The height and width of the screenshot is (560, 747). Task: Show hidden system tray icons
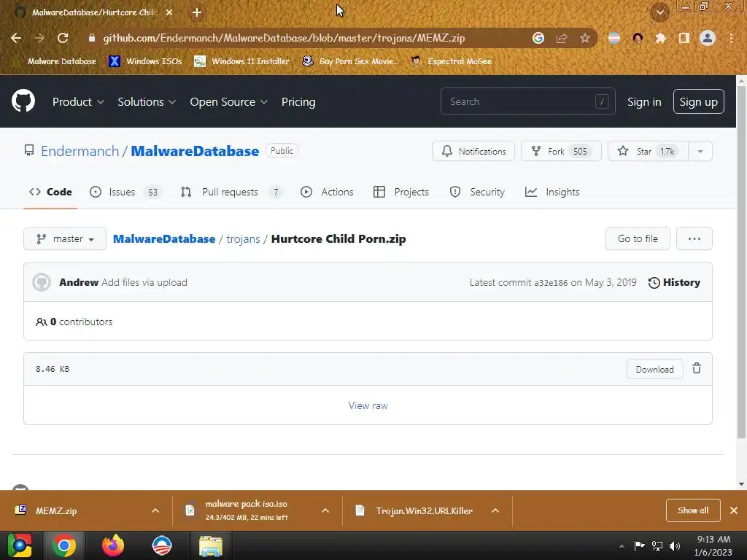(622, 546)
